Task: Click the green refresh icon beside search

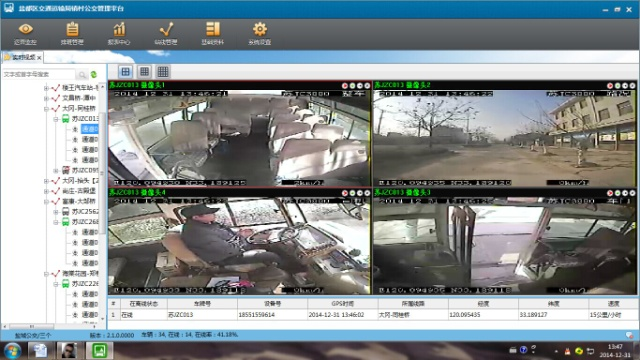Action: point(94,74)
